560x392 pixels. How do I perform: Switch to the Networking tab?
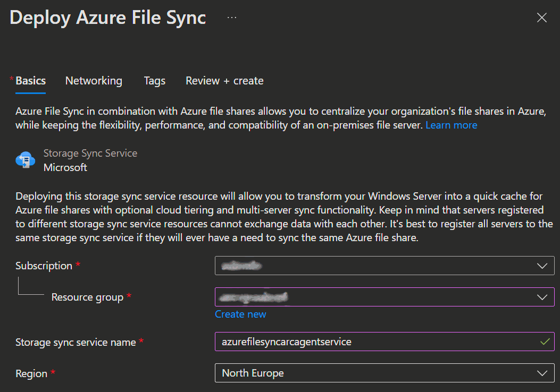pyautogui.click(x=94, y=81)
